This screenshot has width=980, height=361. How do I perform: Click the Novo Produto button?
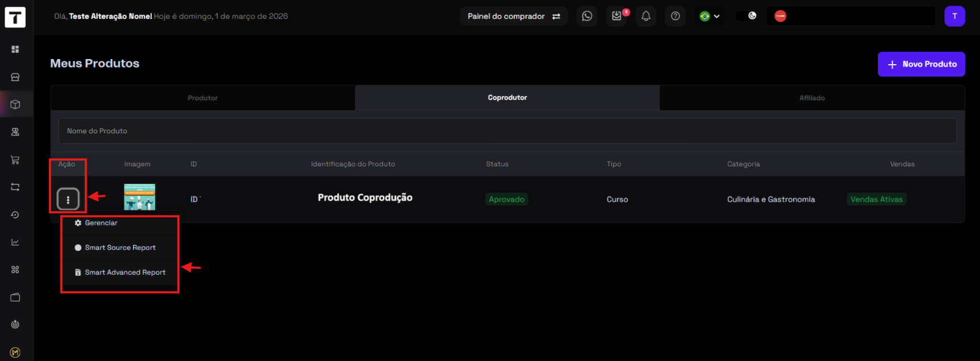pyautogui.click(x=921, y=64)
